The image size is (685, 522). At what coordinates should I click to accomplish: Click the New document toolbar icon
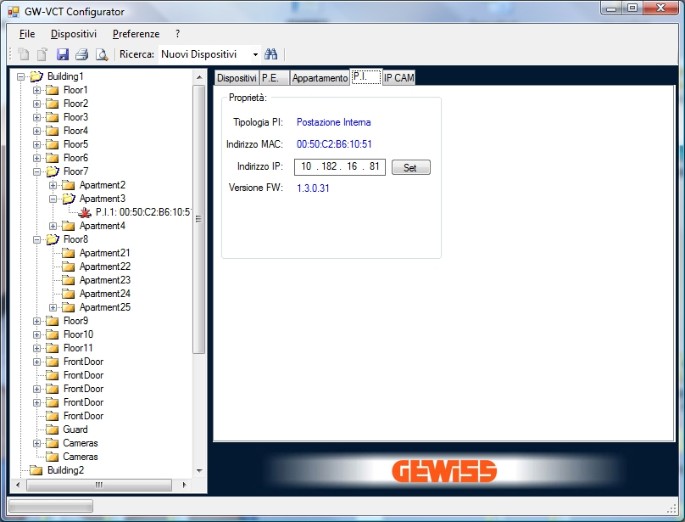click(x=24, y=54)
